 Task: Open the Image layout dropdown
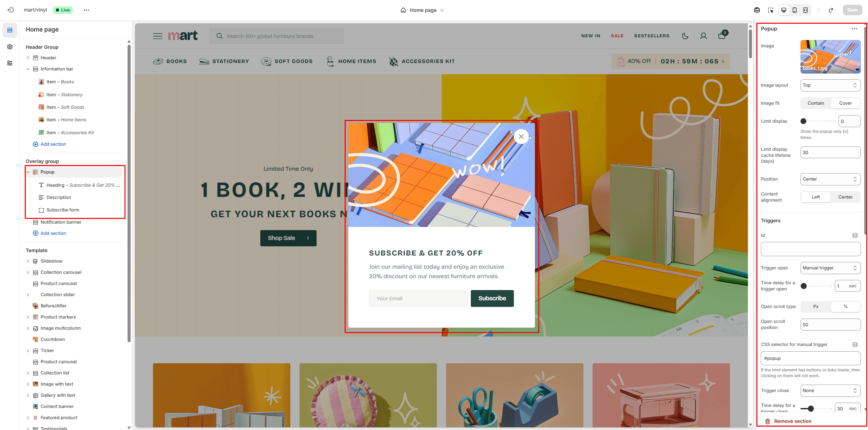(830, 85)
